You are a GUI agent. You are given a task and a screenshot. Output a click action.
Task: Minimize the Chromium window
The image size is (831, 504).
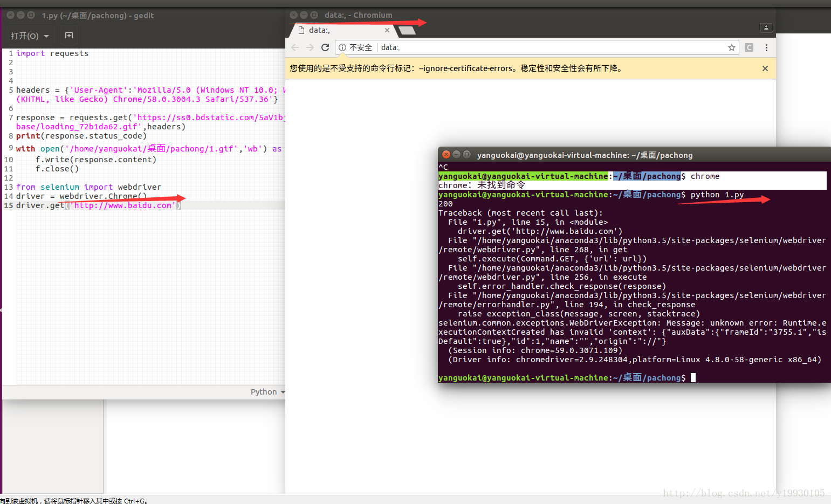click(304, 15)
